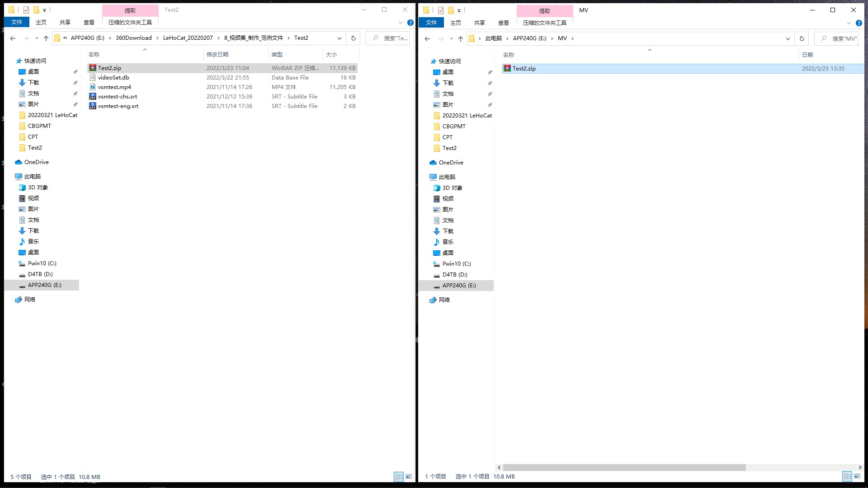The height and width of the screenshot is (488, 868).
Task: Expand the ribbon in the right window
Action: tap(849, 23)
